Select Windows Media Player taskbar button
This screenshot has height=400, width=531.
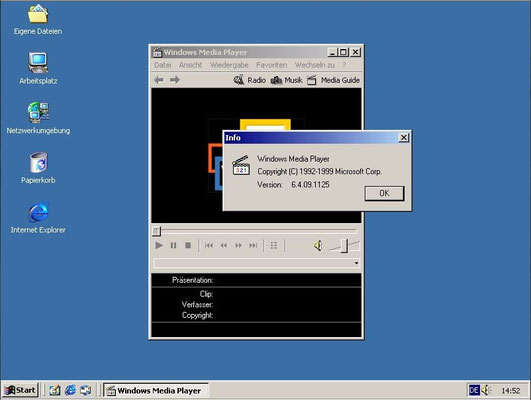[155, 391]
